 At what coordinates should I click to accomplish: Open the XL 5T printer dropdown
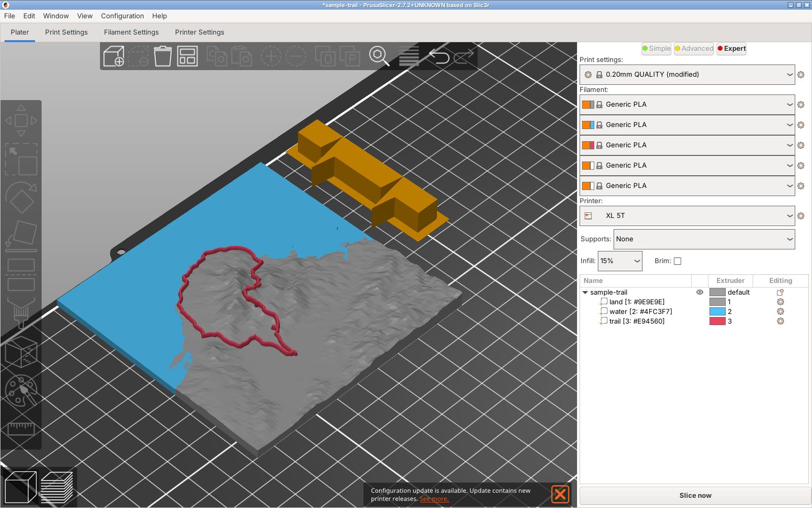(x=687, y=216)
